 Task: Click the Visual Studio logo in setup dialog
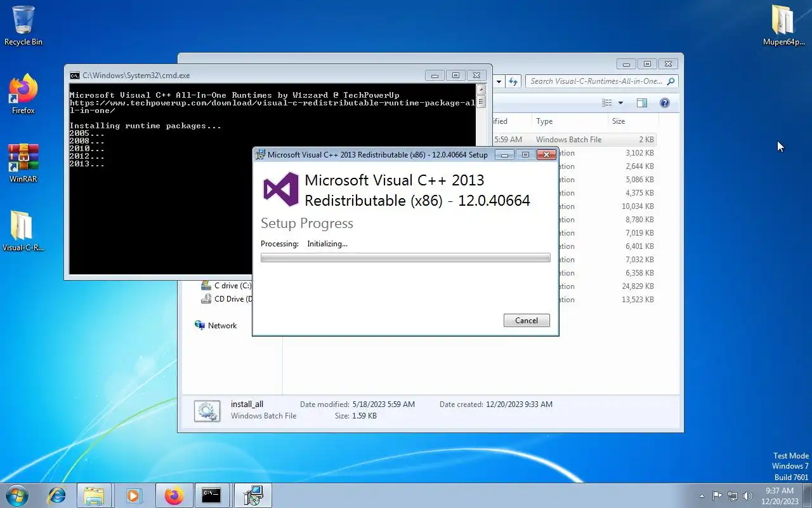280,189
